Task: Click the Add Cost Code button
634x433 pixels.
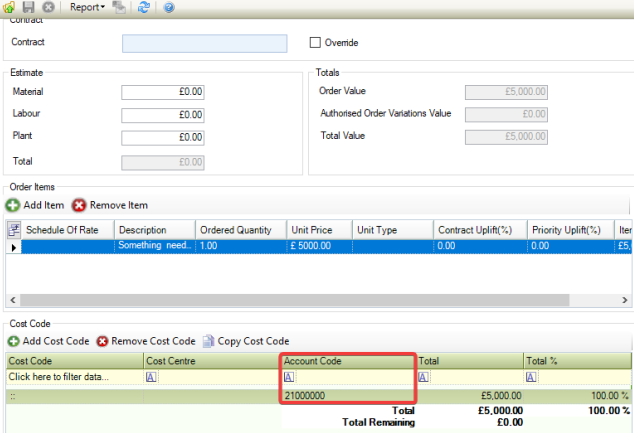Action: point(52,341)
